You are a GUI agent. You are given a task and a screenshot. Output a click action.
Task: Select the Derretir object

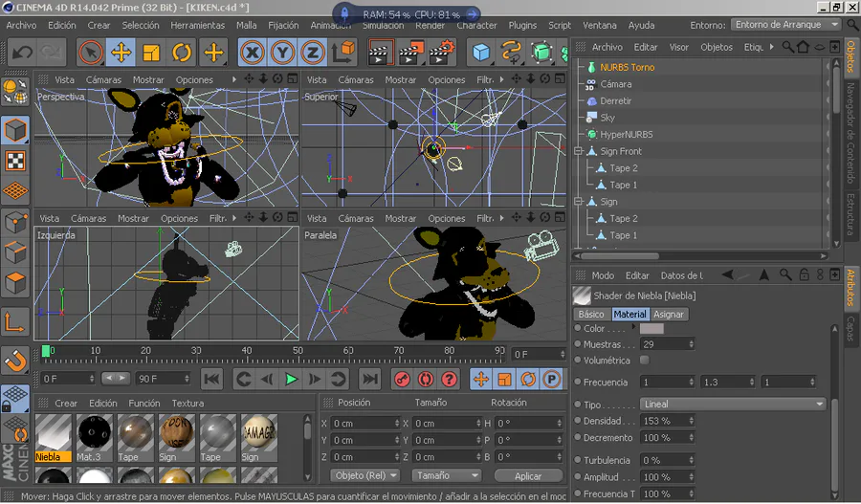click(615, 101)
